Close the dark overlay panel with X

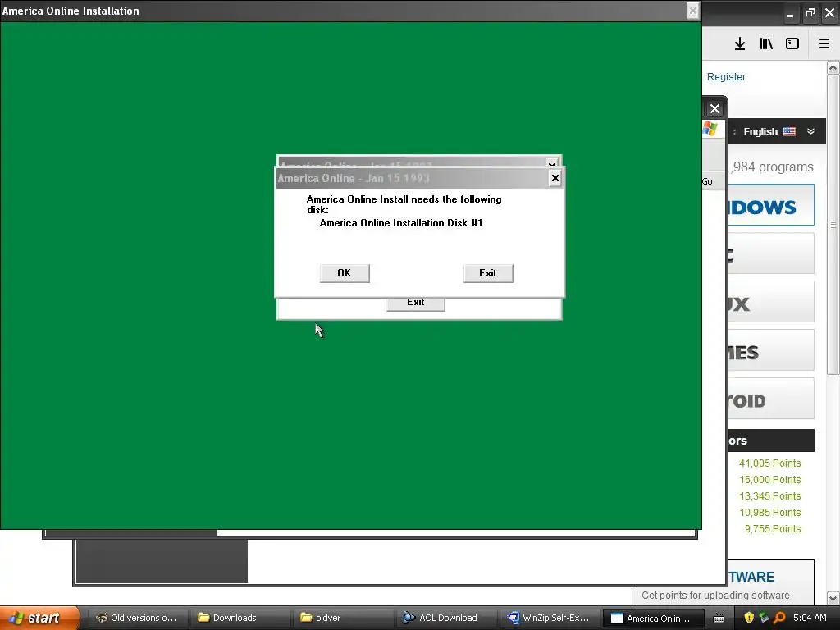pos(714,109)
